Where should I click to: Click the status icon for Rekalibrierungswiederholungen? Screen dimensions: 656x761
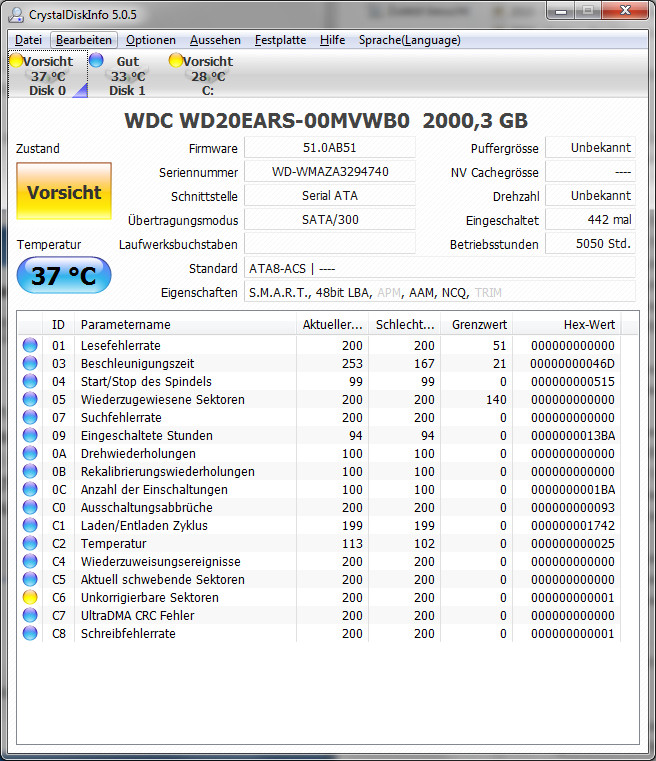click(x=30, y=471)
